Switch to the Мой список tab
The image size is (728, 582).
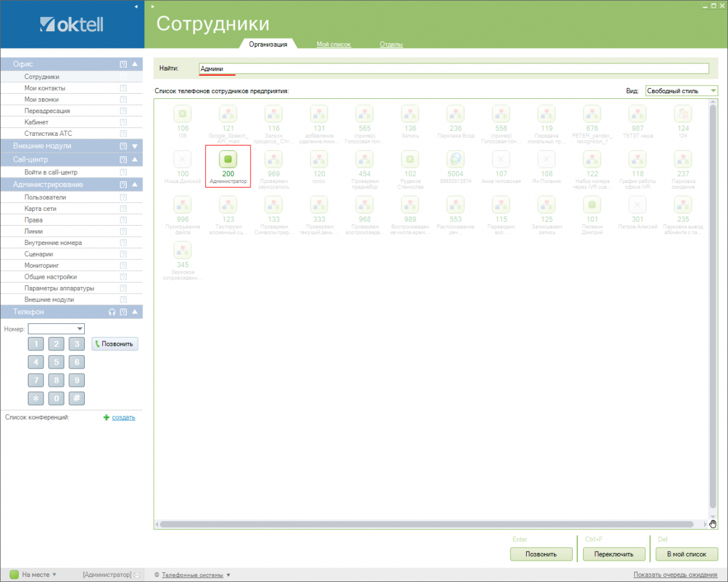point(333,45)
